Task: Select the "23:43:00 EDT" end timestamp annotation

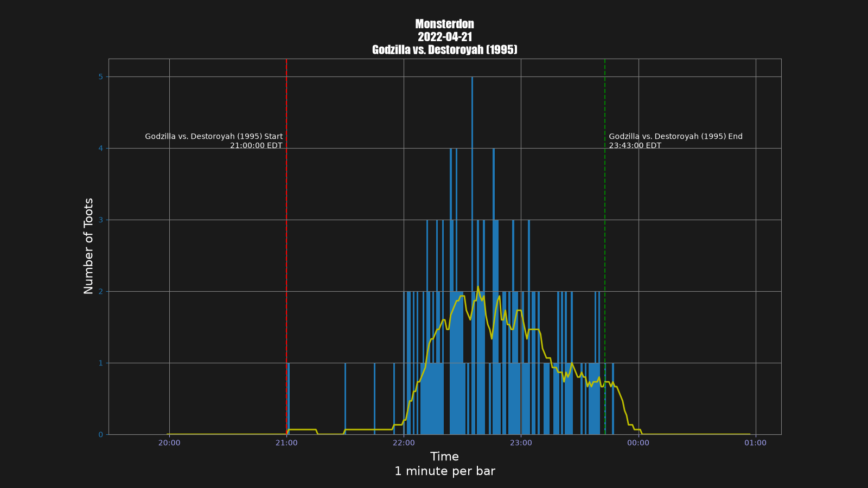Action: coord(635,145)
